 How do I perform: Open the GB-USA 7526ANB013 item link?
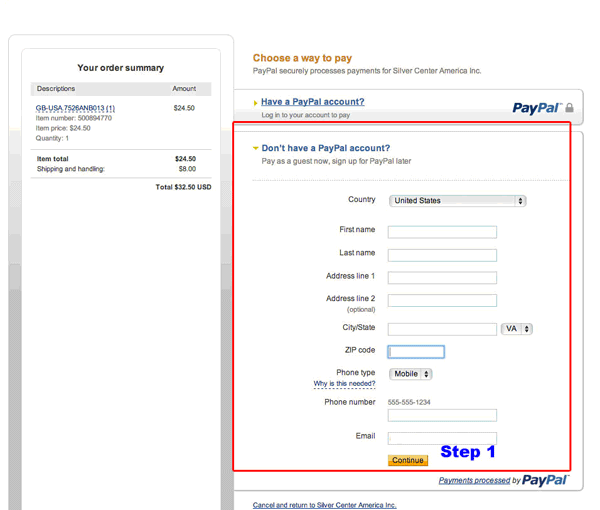pos(75,108)
